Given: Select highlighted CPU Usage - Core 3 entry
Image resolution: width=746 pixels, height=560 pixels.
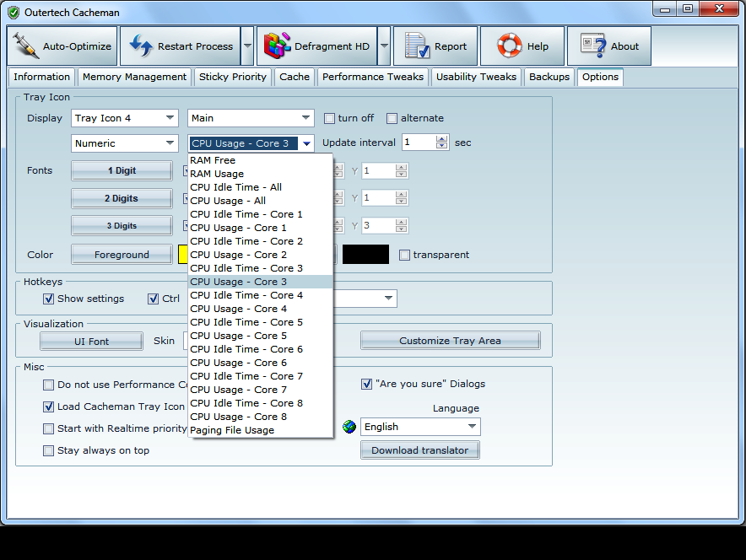Looking at the screenshot, I should coord(260,282).
